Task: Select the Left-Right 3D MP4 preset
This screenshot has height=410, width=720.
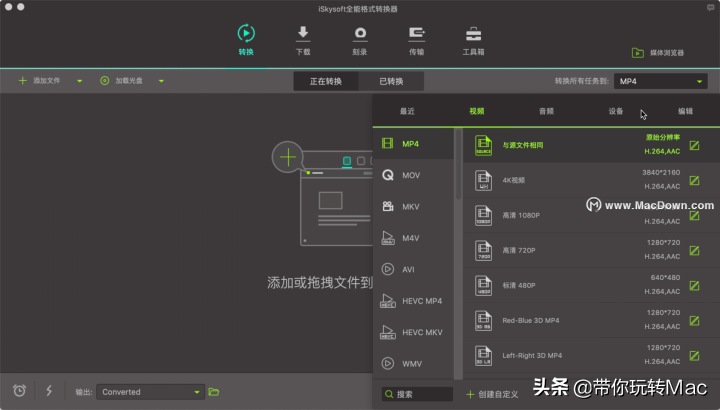Action: click(x=591, y=355)
